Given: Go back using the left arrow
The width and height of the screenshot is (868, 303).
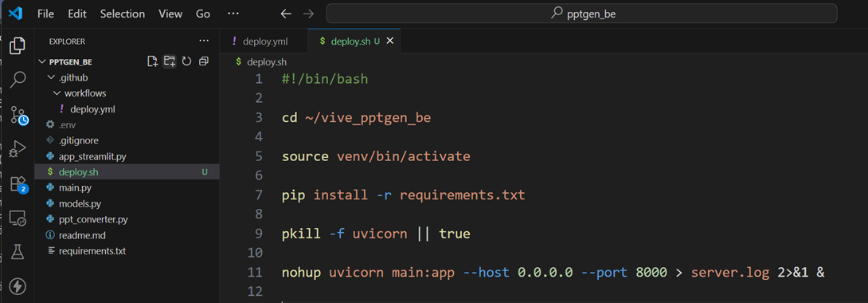Looking at the screenshot, I should 286,14.
